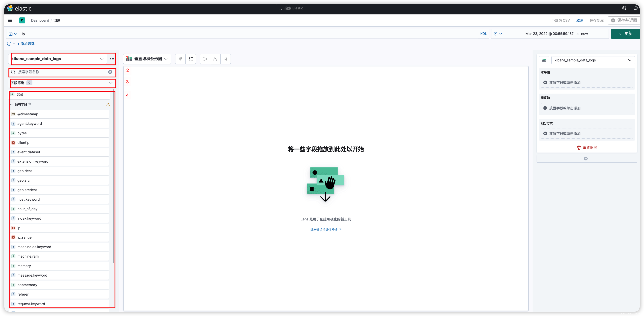The height and width of the screenshot is (316, 644).
Task: Open navigation with the hamburger menu icon
Action: (10, 21)
